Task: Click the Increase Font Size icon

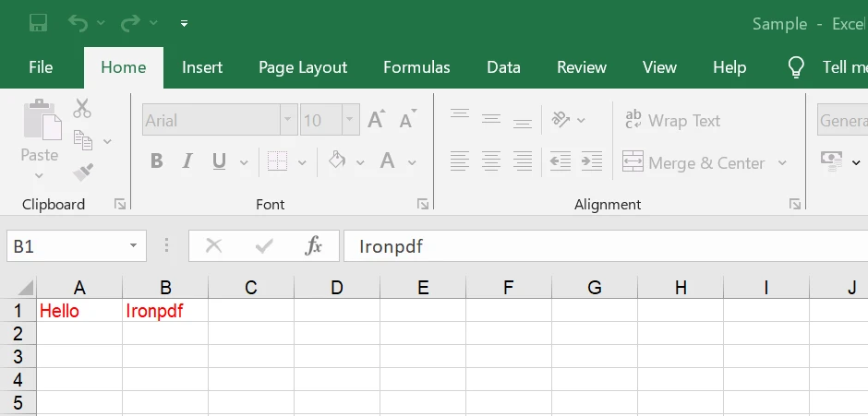Action: click(376, 120)
